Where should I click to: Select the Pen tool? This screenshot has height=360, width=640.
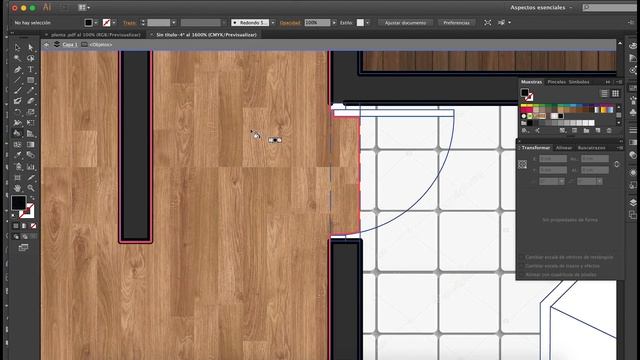pyautogui.click(x=17, y=69)
